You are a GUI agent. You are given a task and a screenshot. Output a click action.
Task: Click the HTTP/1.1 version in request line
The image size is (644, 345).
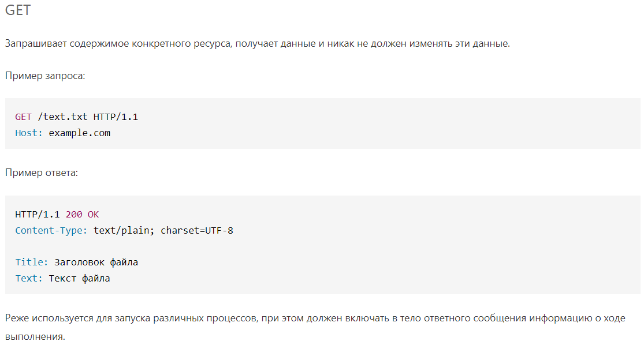116,117
